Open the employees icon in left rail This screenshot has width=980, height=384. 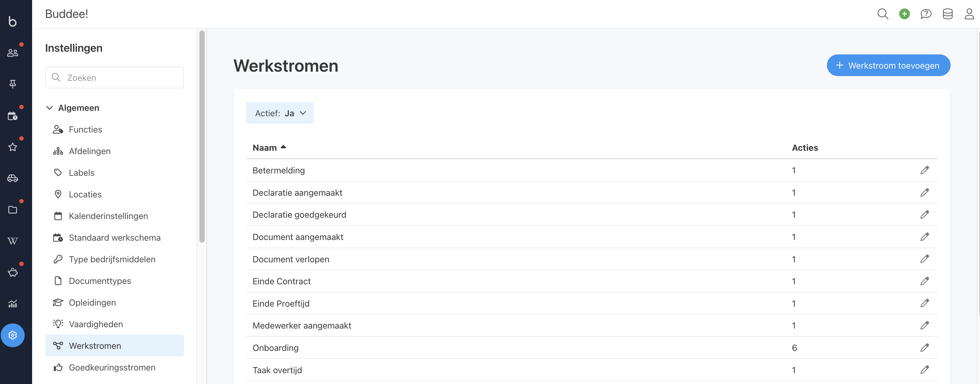pos(13,52)
